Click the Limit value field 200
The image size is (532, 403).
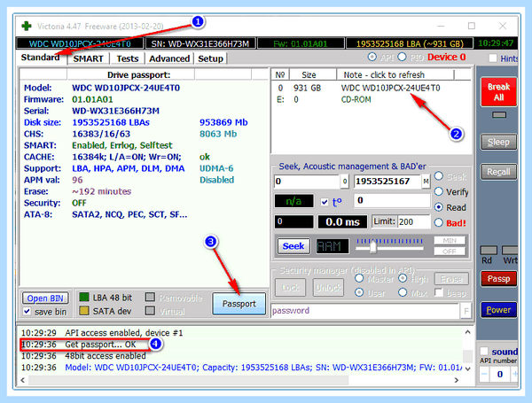pyautogui.click(x=414, y=222)
